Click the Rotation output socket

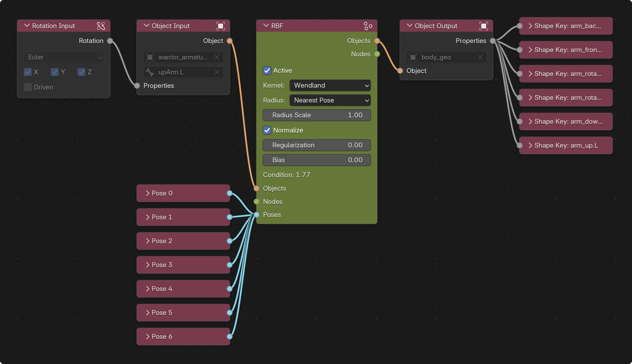(x=110, y=41)
